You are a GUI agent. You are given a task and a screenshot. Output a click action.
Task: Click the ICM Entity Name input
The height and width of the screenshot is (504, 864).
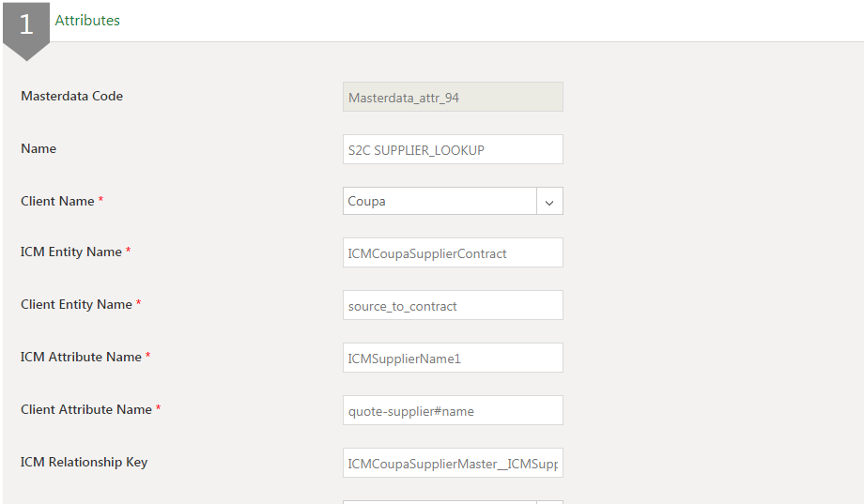453,252
